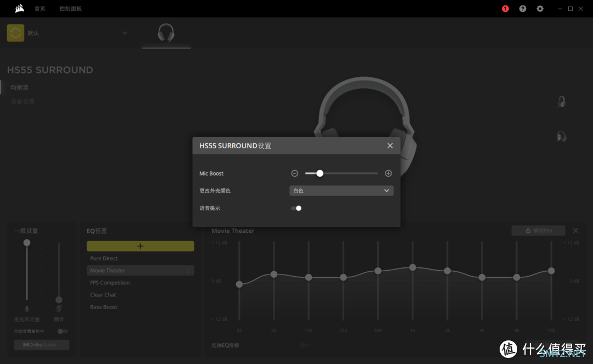Image resolution: width=593 pixels, height=364 pixels.
Task: Close the HS55 SURROUND settings dialog
Action: [390, 146]
